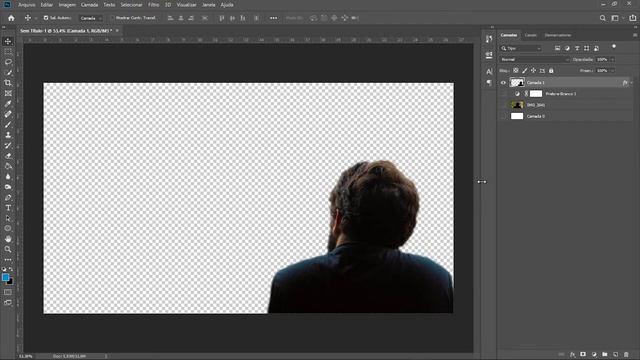640x360 pixels.
Task: Select the Horizontal Type tool
Action: tap(8, 208)
